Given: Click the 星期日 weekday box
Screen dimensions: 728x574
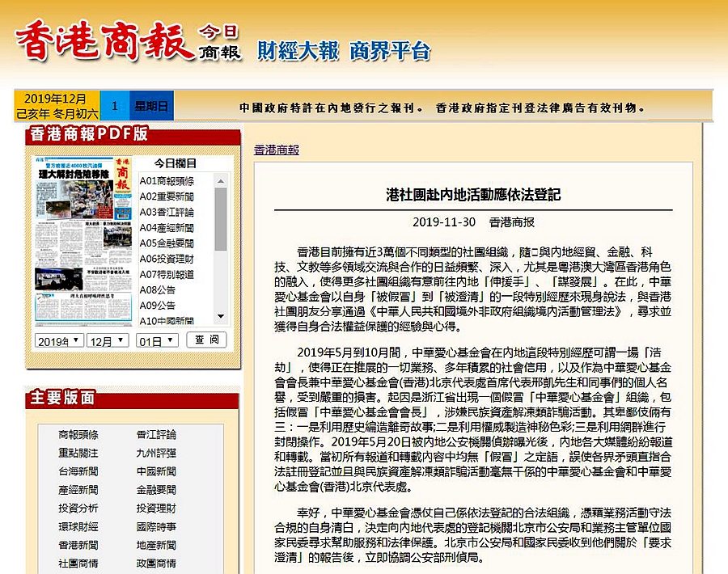Looking at the screenshot, I should coord(151,106).
